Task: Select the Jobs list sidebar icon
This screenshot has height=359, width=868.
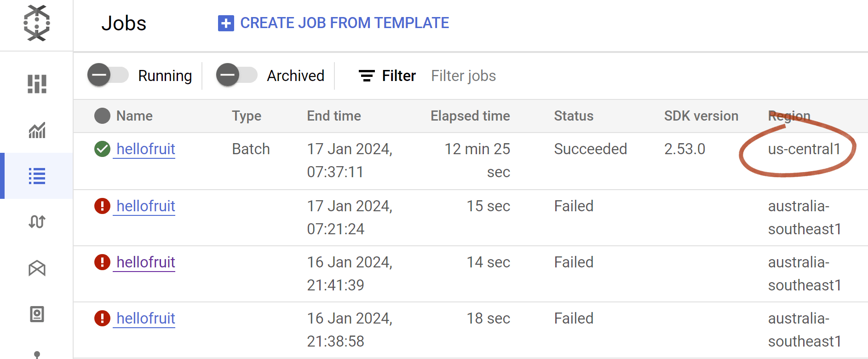Action: (x=37, y=176)
